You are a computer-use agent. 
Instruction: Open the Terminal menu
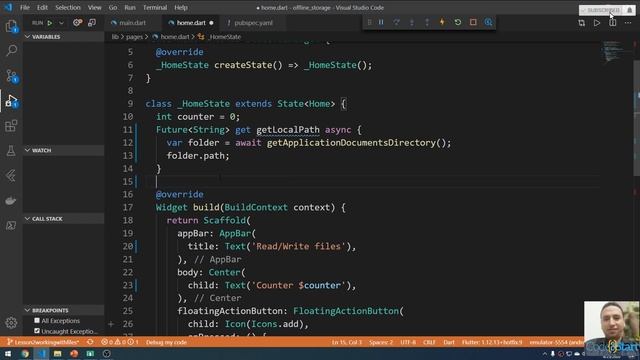point(155,7)
